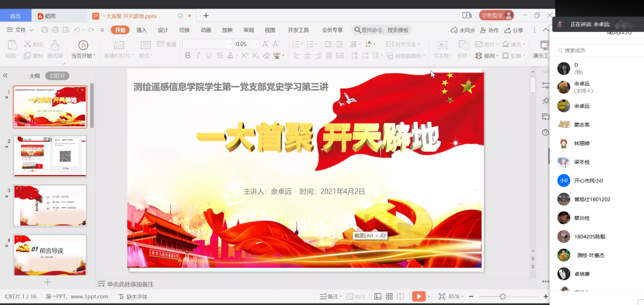Click the 分享 share button
Image resolution: width=644 pixels, height=305 pixels.
(514, 30)
